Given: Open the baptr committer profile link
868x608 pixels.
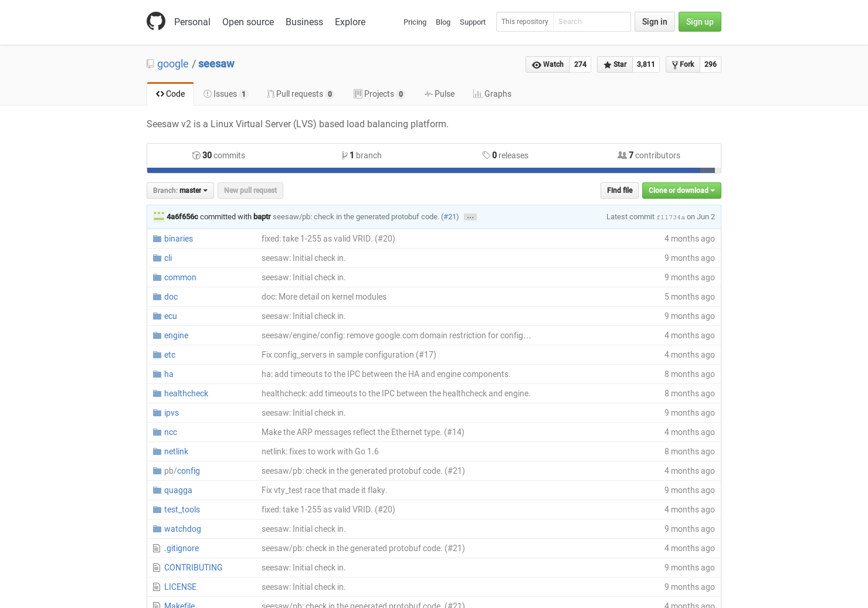Looking at the screenshot, I should point(262,217).
